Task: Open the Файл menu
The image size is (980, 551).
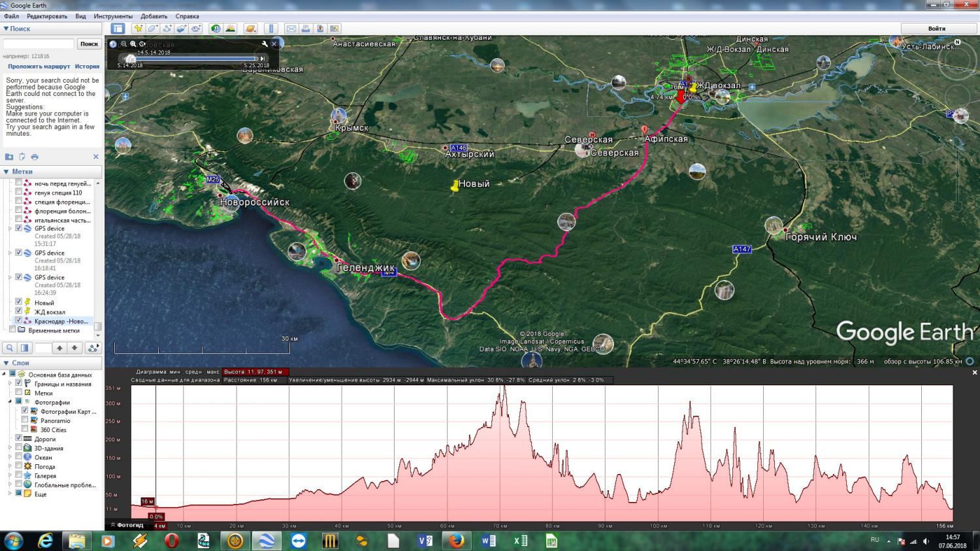Action: pos(11,16)
